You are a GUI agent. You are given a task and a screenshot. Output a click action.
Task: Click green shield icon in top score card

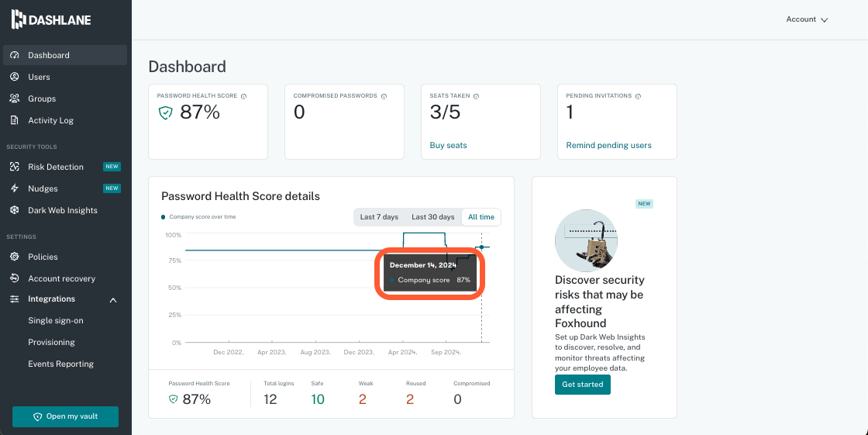pyautogui.click(x=166, y=113)
